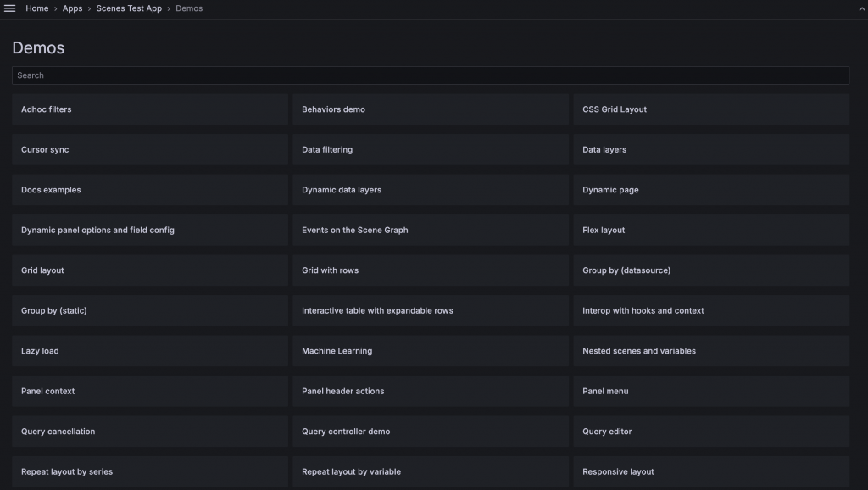Focus the demos Search field
The image size is (868, 490).
431,75
